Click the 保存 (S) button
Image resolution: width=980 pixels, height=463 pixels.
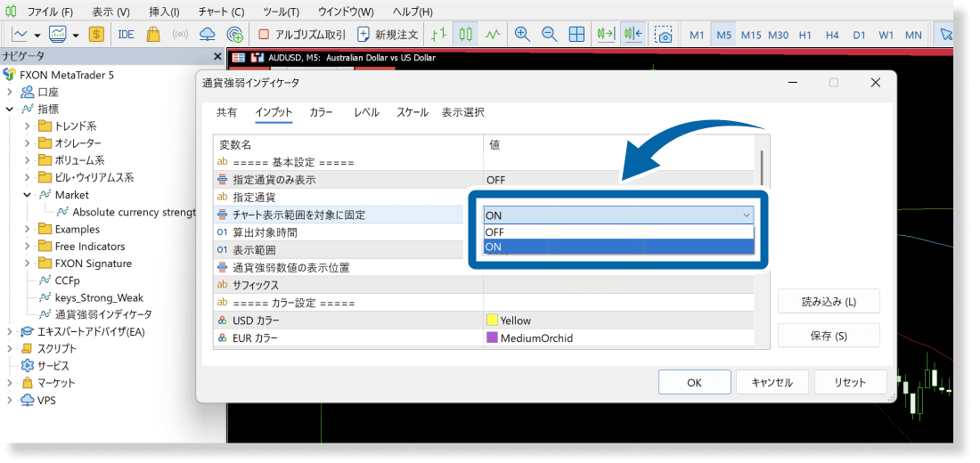pos(829,337)
